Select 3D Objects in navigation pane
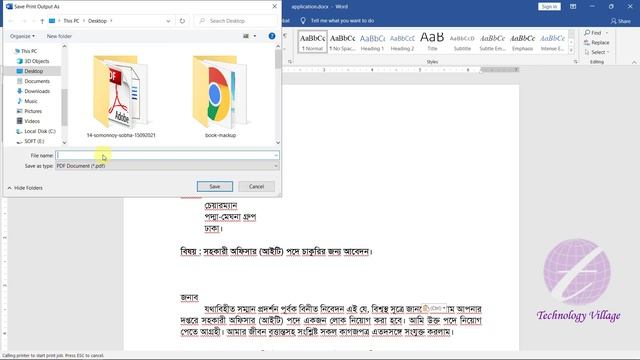The width and height of the screenshot is (640, 360). [x=36, y=61]
